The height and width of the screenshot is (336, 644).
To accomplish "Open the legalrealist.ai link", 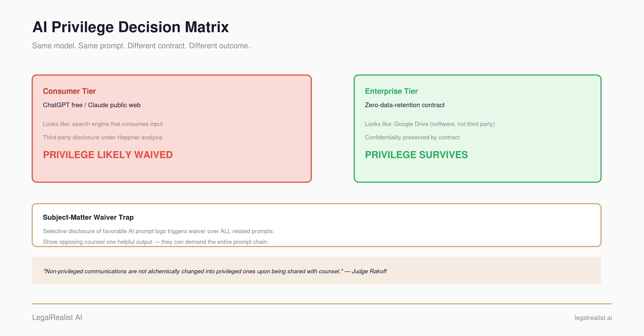I will point(593,318).
